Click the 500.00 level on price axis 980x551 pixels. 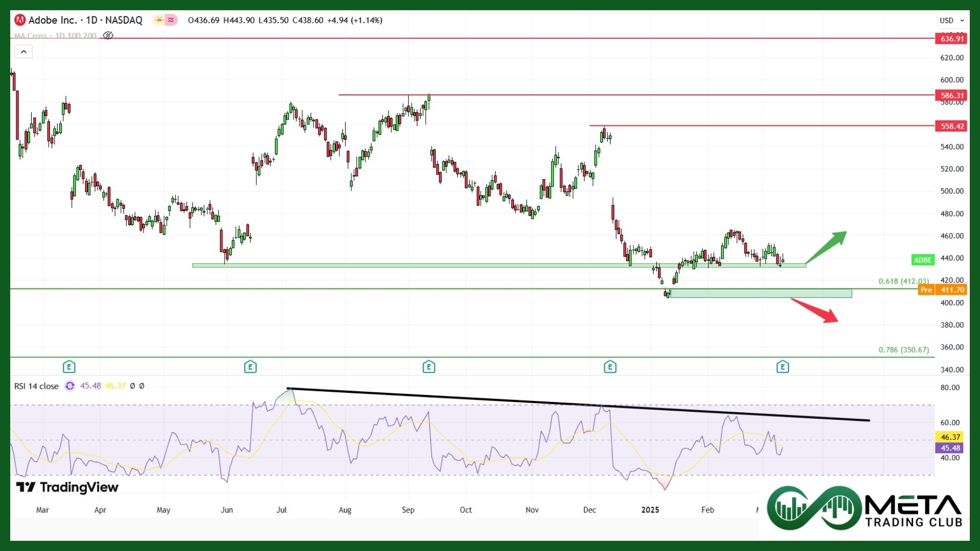952,191
